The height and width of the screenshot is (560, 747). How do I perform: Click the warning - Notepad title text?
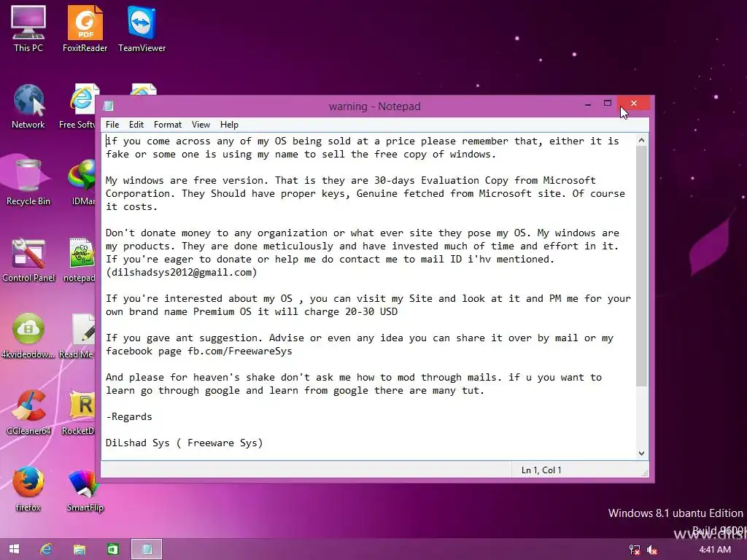374,106
